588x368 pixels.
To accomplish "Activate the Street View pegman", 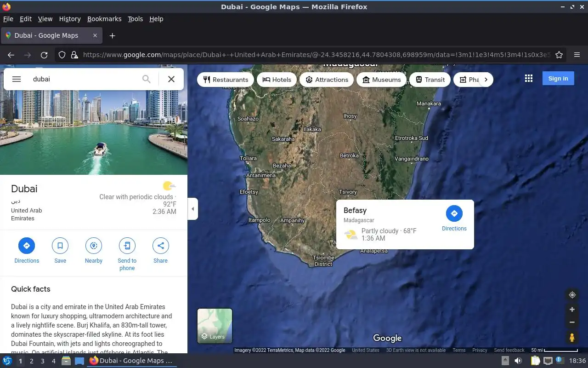I will (x=572, y=338).
